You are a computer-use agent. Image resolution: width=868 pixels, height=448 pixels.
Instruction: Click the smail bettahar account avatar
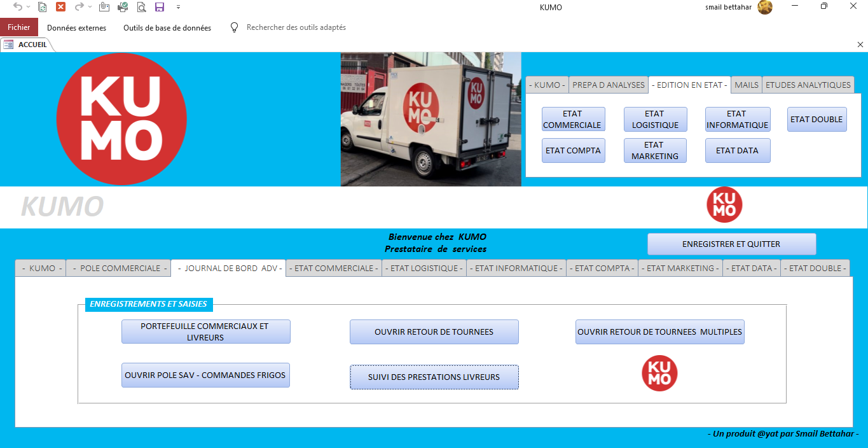(x=765, y=7)
